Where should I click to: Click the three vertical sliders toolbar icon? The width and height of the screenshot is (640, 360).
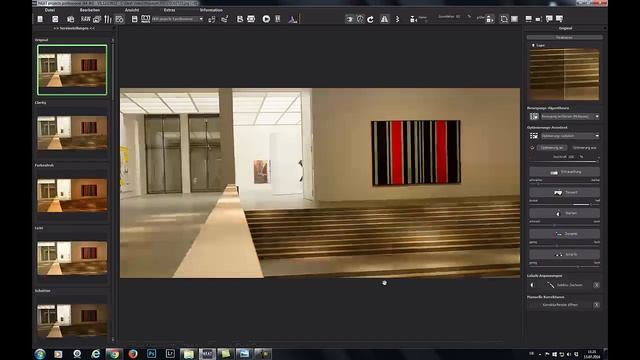click(x=108, y=19)
